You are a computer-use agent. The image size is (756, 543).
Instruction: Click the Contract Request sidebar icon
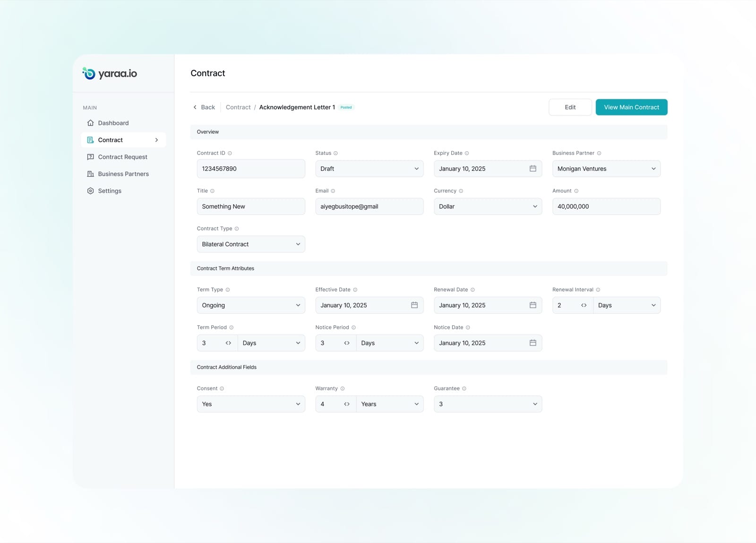pyautogui.click(x=90, y=157)
